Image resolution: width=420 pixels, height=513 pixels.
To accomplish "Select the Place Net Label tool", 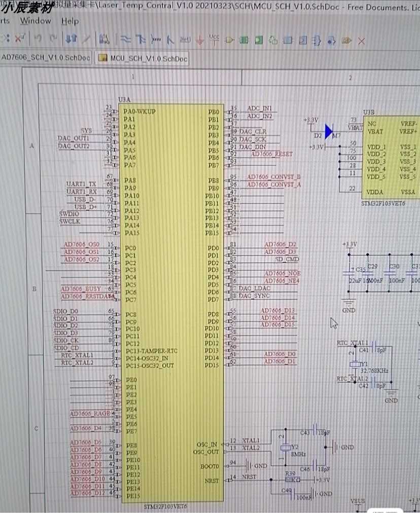I will click(185, 40).
